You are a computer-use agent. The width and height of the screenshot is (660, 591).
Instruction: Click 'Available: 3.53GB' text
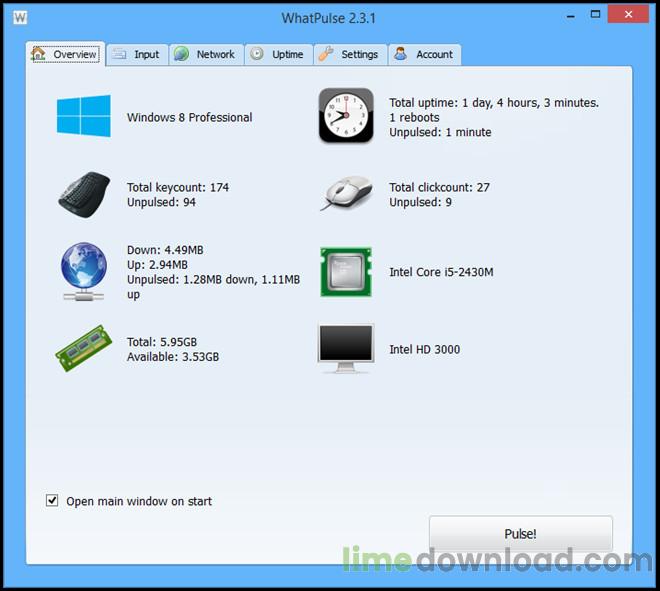pos(173,357)
